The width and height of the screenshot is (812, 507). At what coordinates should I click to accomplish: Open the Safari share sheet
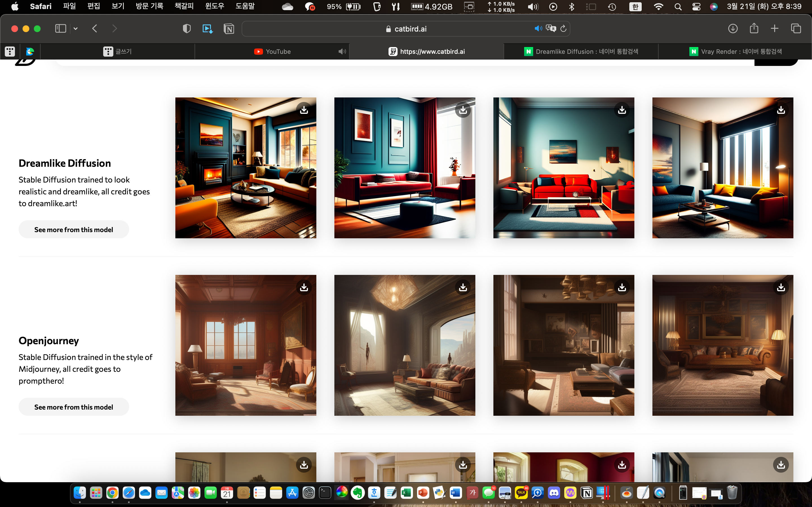pos(754,28)
